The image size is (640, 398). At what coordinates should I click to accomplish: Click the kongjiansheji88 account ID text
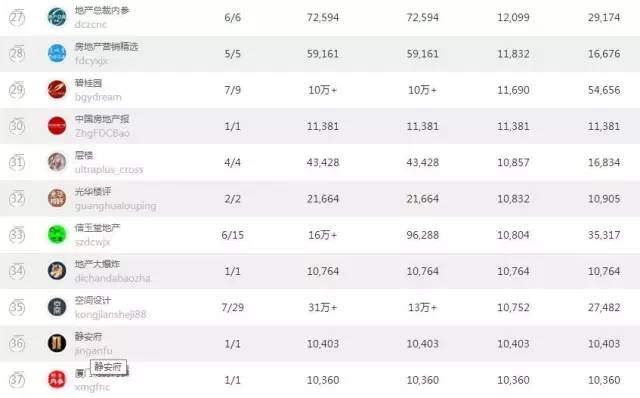coord(111,314)
